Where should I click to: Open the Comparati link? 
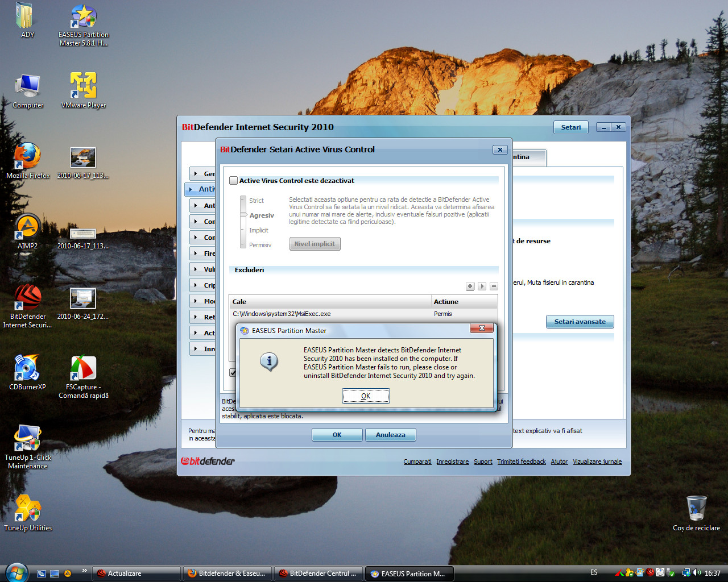[x=417, y=462]
